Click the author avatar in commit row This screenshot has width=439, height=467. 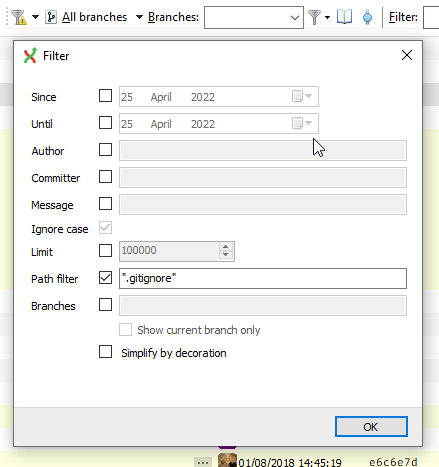227,460
